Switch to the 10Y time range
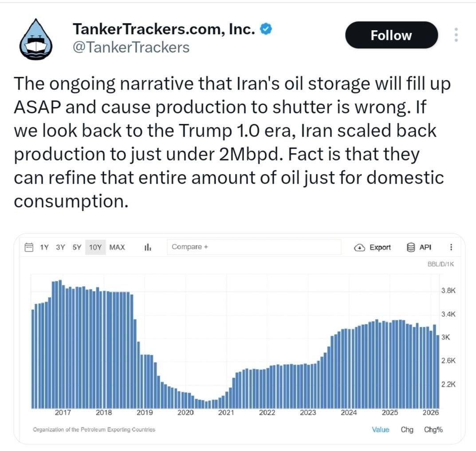This screenshot has height=451, width=476. 95,247
